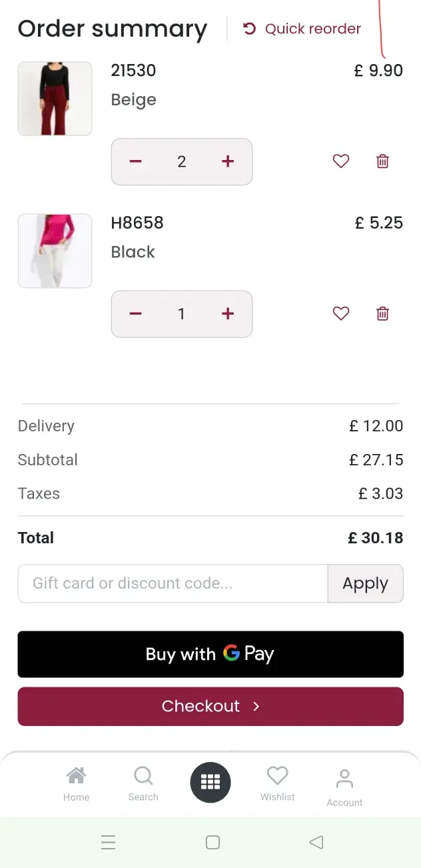Open the center grid menu button

[210, 783]
